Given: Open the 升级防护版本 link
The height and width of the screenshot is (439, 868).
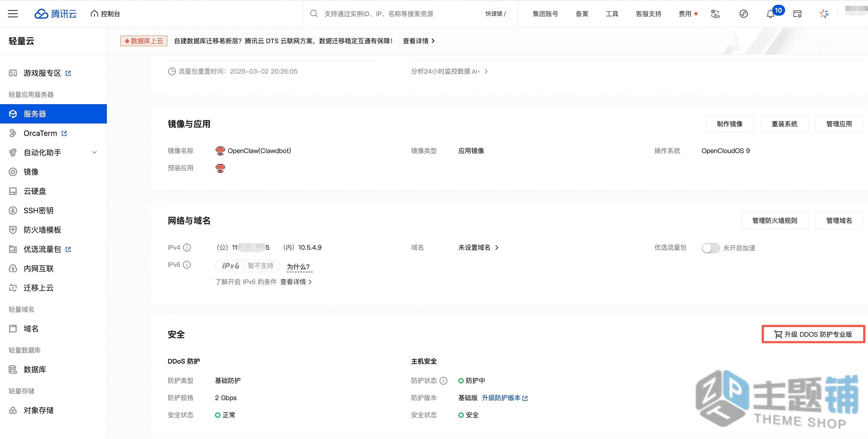Looking at the screenshot, I should tap(504, 398).
